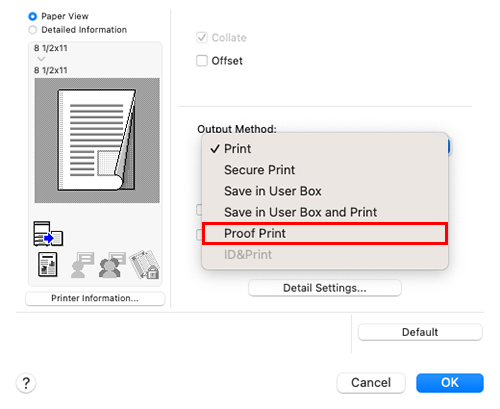Open Printer Information window
This screenshot has height=409, width=500.
tap(95, 298)
